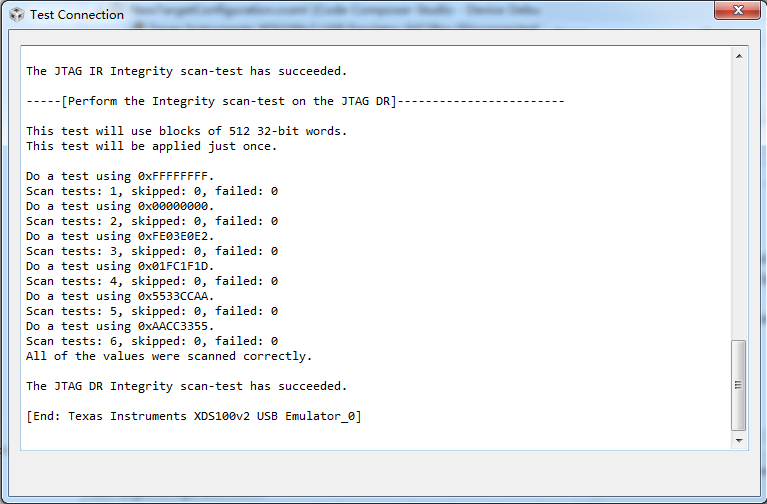Click the 0xFE03E0E2 test line
767x504 pixels.
(120, 236)
